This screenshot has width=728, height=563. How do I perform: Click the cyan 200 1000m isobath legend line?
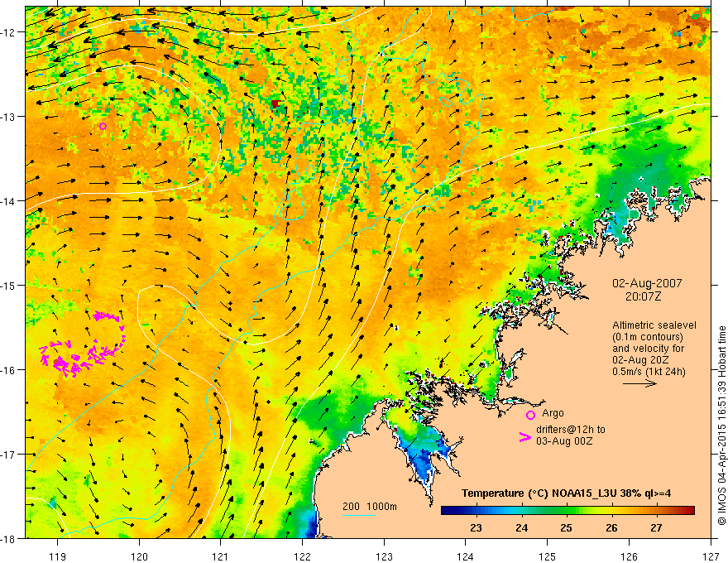click(x=359, y=515)
